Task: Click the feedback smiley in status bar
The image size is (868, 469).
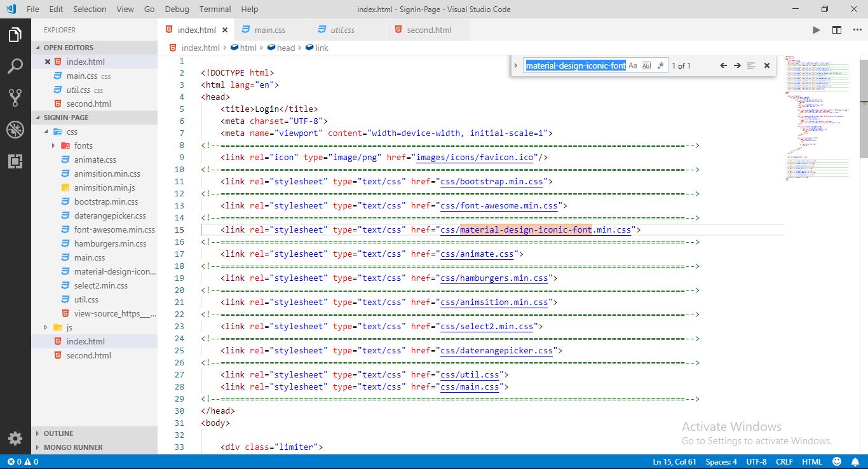Action: coord(837,462)
